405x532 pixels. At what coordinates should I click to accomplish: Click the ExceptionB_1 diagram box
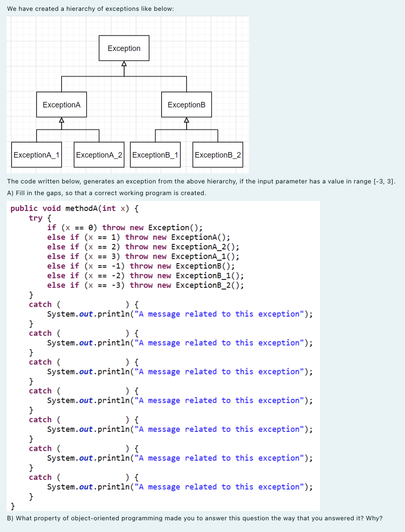tap(155, 155)
